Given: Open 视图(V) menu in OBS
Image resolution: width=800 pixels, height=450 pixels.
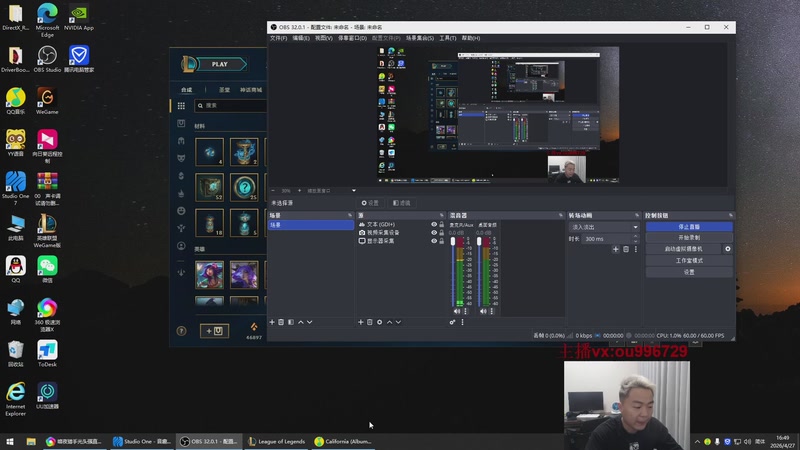Looking at the screenshot, I should 323,38.
